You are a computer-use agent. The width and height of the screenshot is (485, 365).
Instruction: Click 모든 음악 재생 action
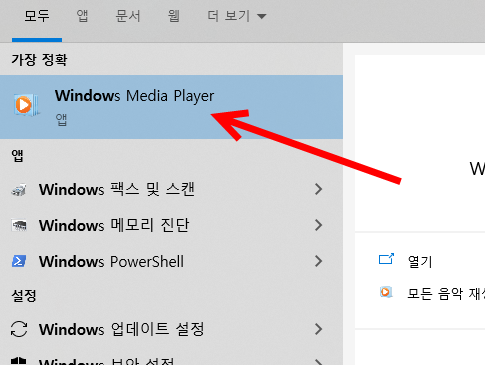point(446,294)
